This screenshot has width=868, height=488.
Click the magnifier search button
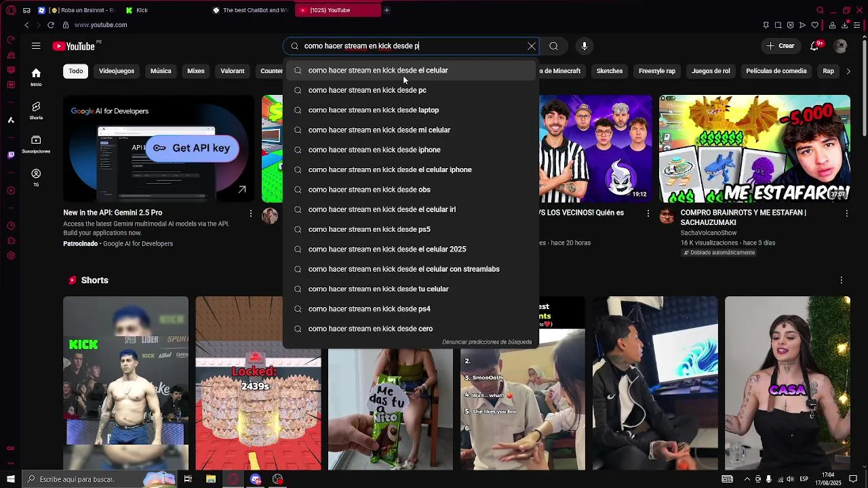[553, 46]
